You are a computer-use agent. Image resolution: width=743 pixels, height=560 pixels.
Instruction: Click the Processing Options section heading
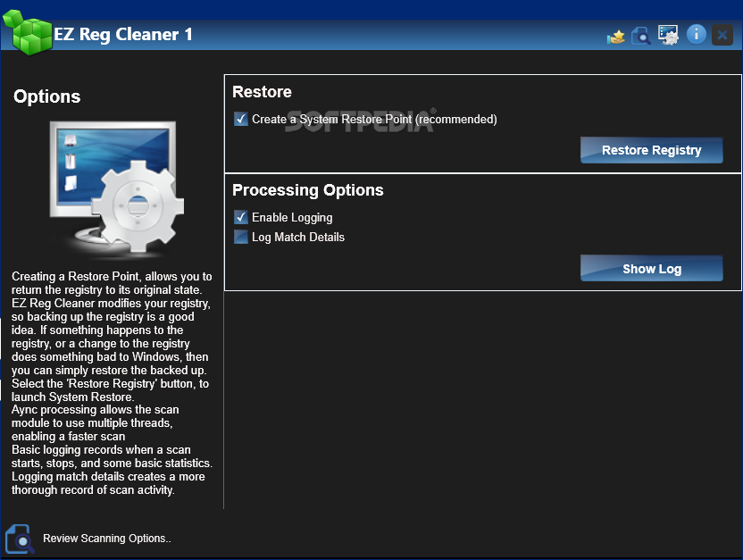[x=308, y=190]
